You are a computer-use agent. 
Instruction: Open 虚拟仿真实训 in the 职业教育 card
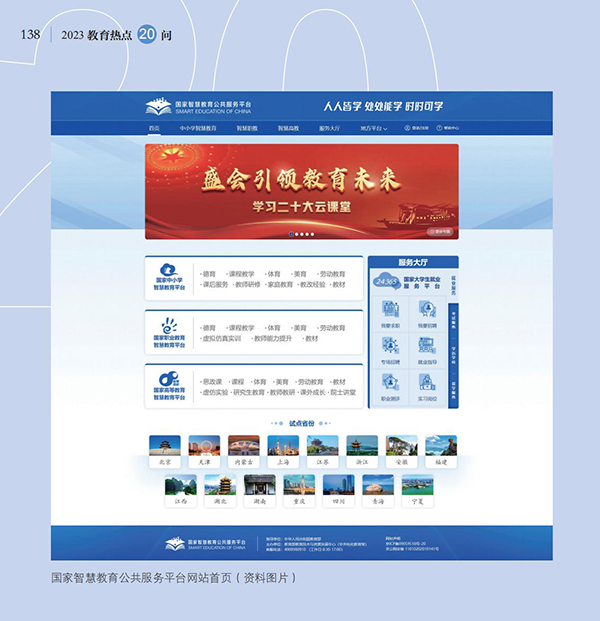(221, 339)
